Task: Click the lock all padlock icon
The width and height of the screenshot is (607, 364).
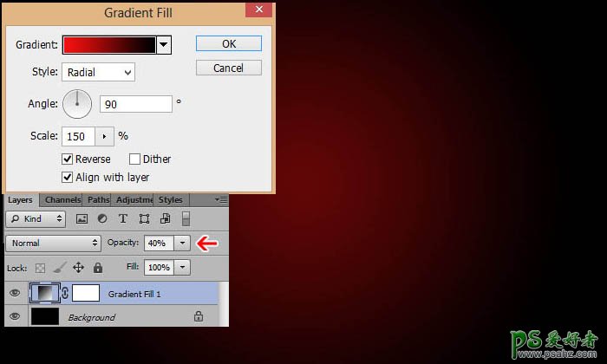Action: click(98, 268)
